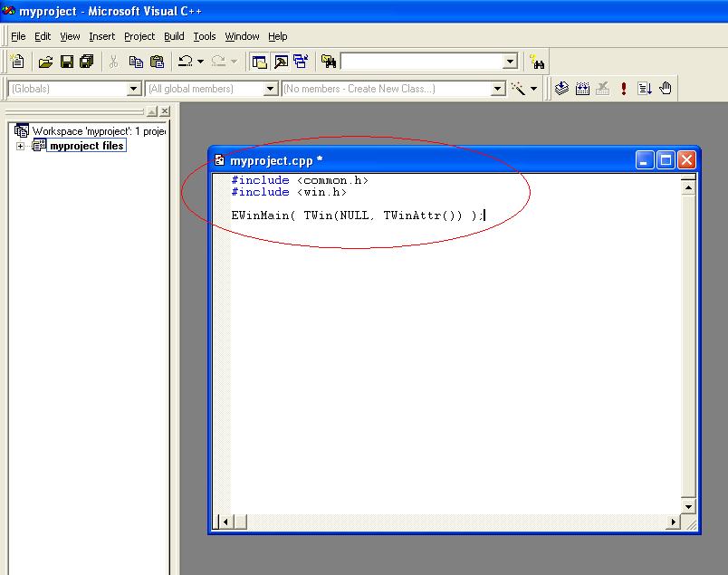Minimize the myproject.cpp editor window
728x575 pixels.
point(645,160)
